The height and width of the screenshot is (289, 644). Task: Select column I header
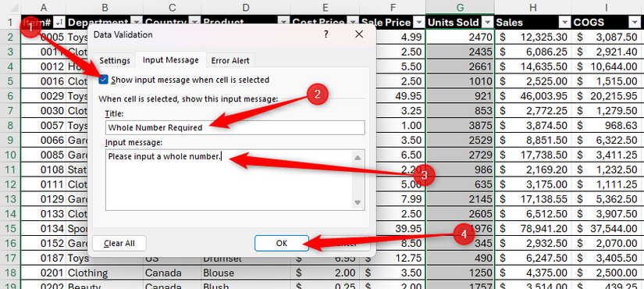coord(607,7)
